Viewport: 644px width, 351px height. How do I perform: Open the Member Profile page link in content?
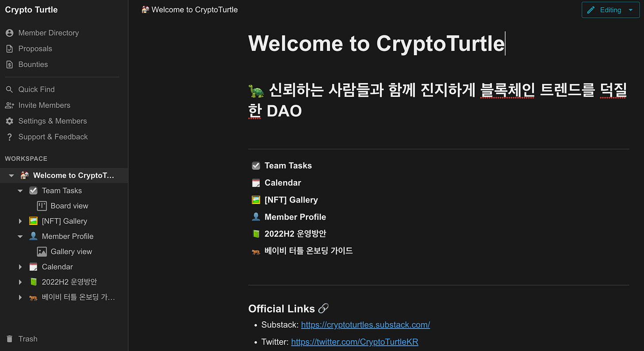[x=295, y=217]
